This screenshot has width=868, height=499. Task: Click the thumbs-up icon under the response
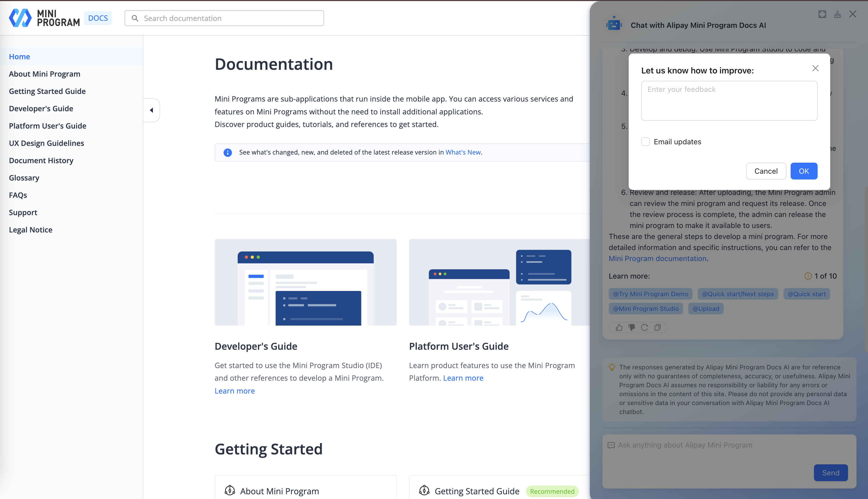point(619,328)
